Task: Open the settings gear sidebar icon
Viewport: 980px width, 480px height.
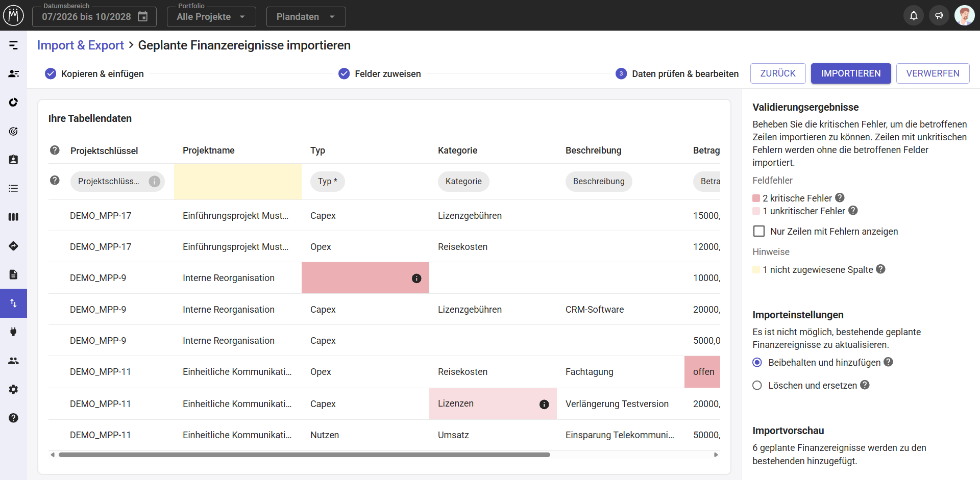Action: (x=13, y=389)
